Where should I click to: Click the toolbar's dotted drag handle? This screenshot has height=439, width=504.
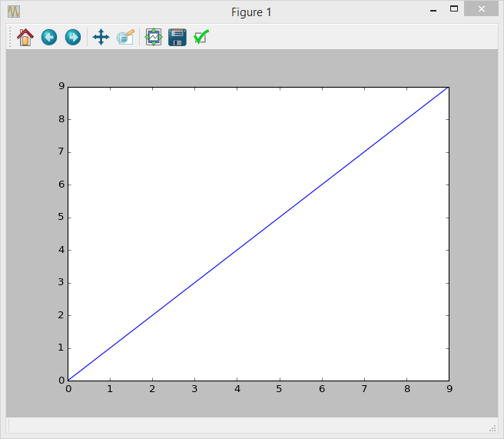pyautogui.click(x=10, y=37)
